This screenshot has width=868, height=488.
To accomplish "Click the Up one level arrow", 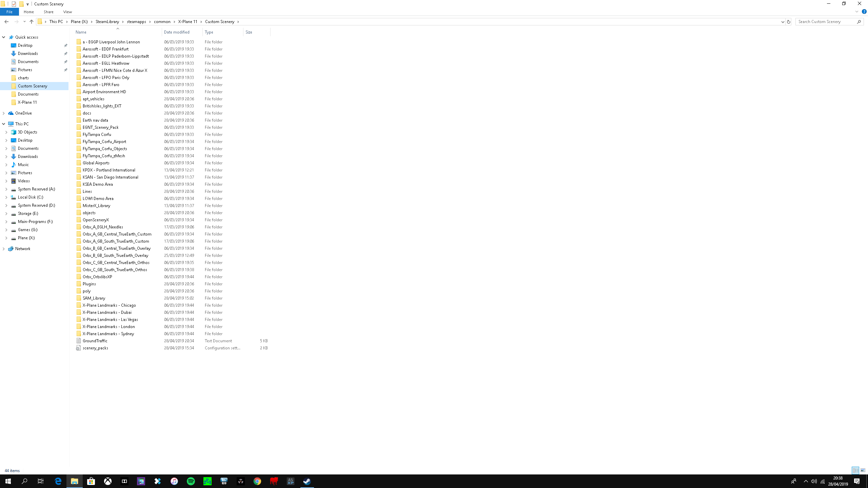I will tap(32, 22).
